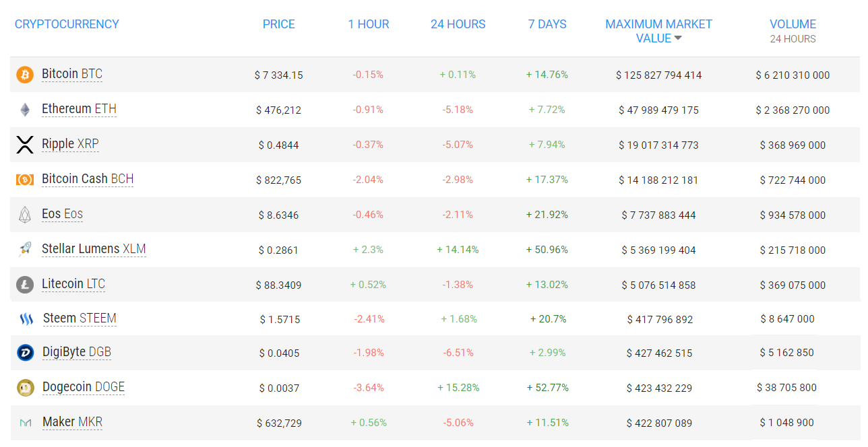Open the Steem STEEM link
The height and width of the screenshot is (447, 868).
(x=80, y=318)
